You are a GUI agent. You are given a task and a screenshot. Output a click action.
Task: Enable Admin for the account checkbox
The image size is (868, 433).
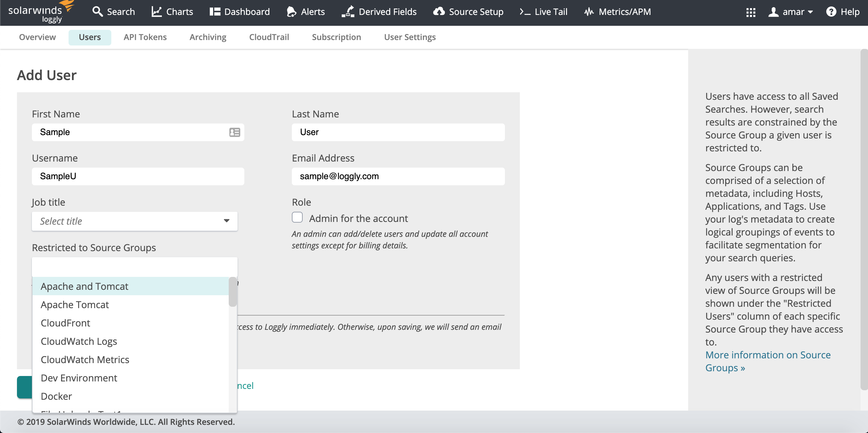297,217
